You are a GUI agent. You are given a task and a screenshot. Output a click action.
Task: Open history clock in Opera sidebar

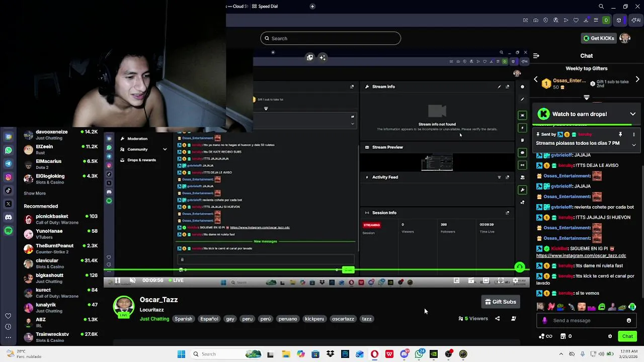point(8,326)
